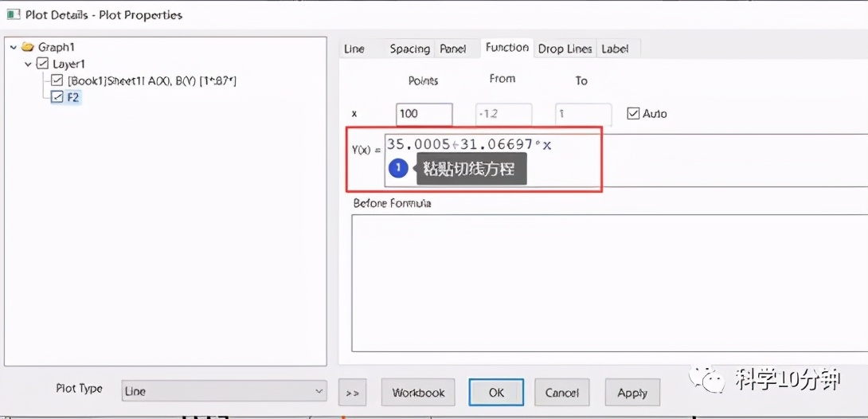Click the 'Plot Type' label
Viewport: 868px width, 419px height.
(79, 389)
